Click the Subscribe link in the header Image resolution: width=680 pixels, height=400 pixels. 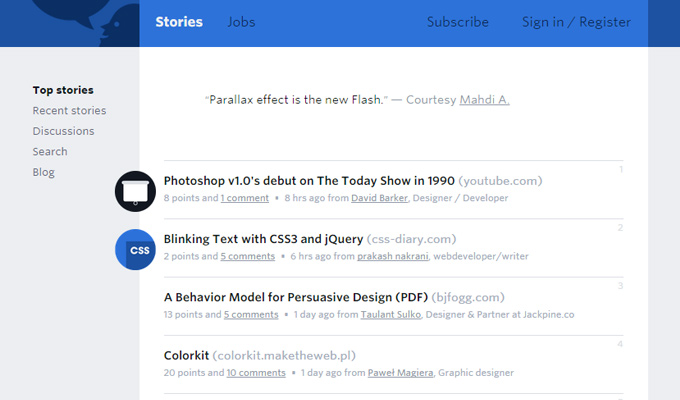(458, 22)
